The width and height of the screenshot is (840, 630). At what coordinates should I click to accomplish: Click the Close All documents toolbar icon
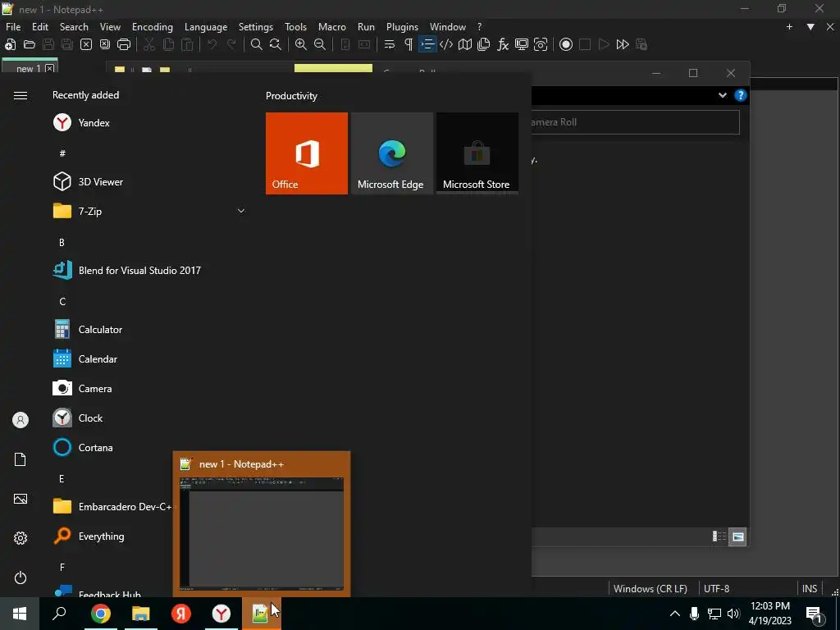point(105,44)
